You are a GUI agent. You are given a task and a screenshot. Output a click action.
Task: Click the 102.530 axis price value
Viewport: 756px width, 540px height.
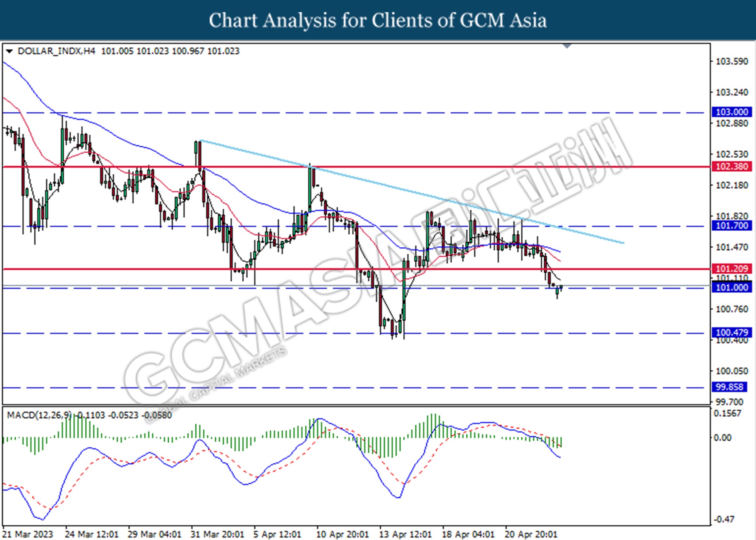click(x=732, y=154)
